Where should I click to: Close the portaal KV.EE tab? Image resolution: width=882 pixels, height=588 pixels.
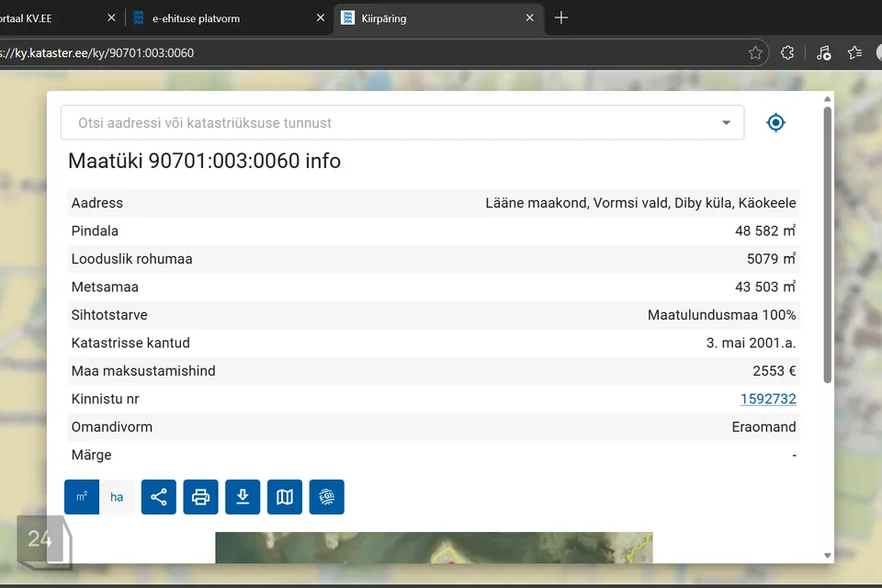coord(111,18)
